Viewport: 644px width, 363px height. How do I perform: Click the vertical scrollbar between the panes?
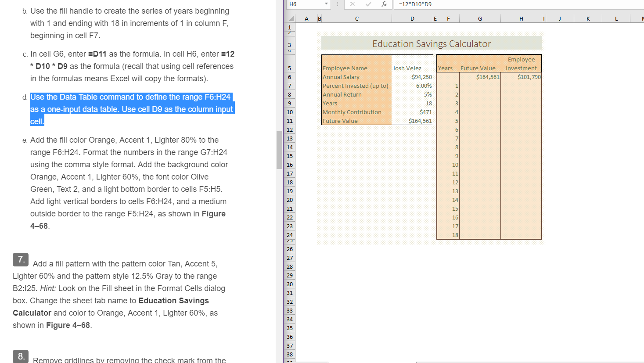pos(280,149)
